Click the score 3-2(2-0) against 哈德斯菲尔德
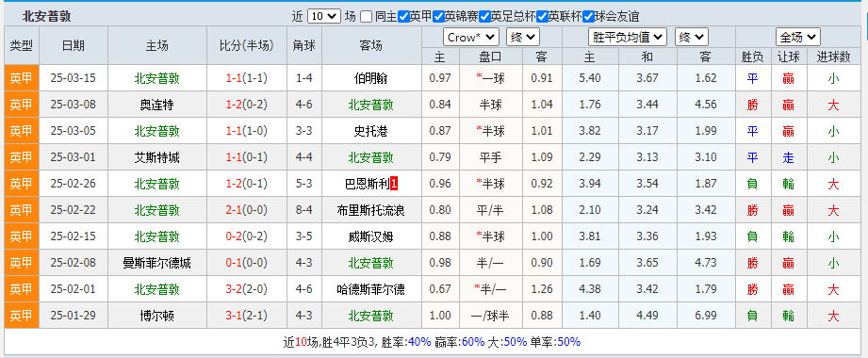Viewport: 868px width, 358px height. (x=246, y=289)
